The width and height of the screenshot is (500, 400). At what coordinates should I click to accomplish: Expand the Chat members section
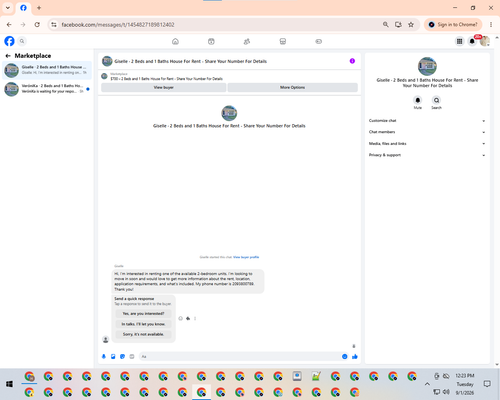tap(427, 132)
